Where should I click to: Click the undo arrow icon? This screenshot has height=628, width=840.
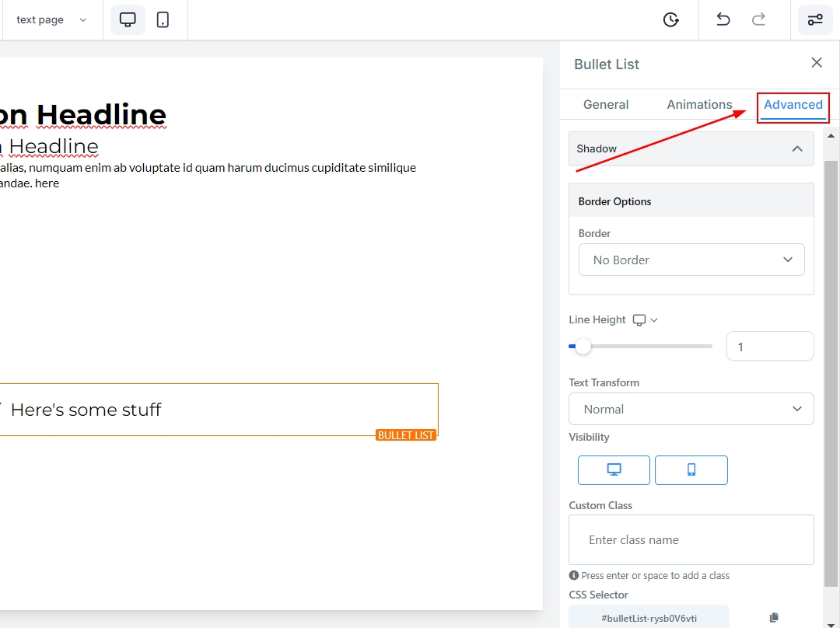click(x=723, y=20)
